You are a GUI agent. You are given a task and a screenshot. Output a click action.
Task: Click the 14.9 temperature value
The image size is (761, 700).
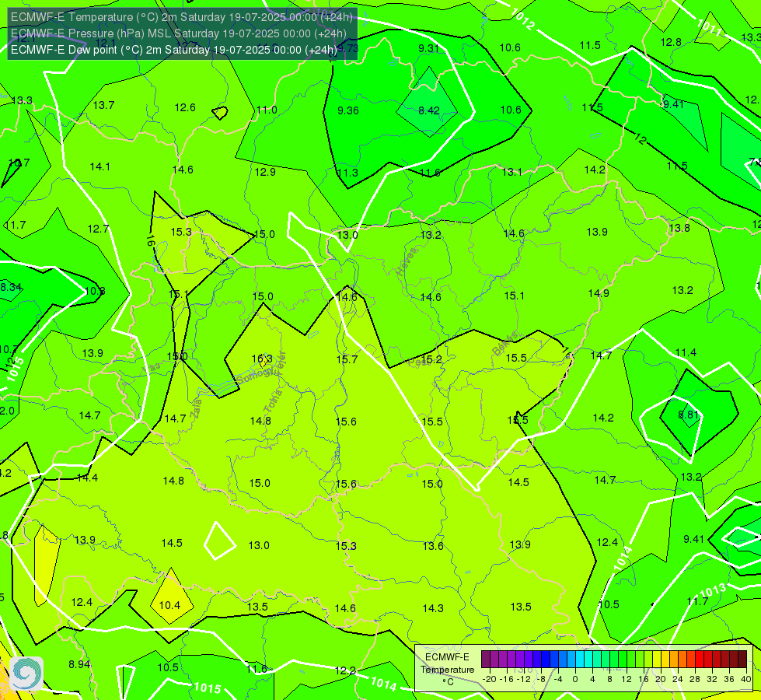[599, 293]
